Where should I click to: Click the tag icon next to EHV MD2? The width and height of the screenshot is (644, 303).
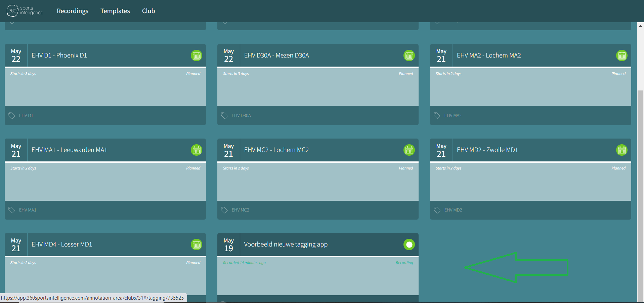tap(437, 210)
